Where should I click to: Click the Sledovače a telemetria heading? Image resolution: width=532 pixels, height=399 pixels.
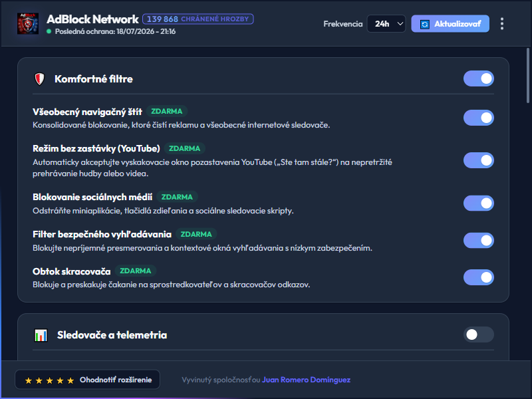pyautogui.click(x=112, y=335)
